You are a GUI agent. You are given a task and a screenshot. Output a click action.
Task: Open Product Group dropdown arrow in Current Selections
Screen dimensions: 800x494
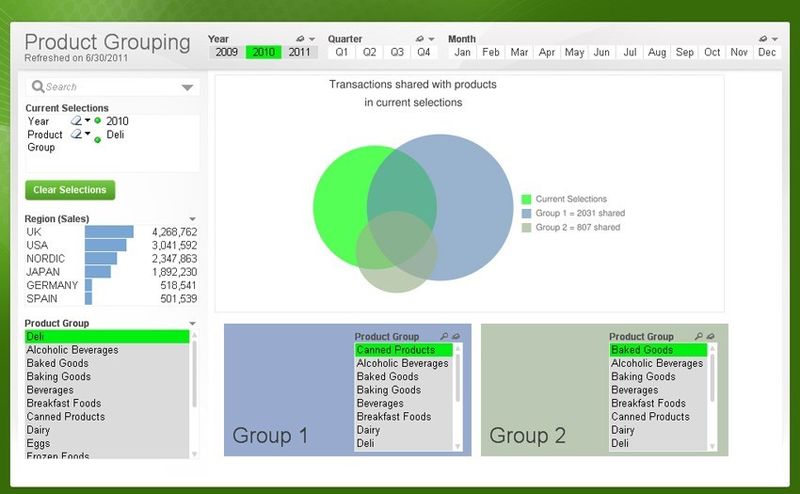point(88,134)
